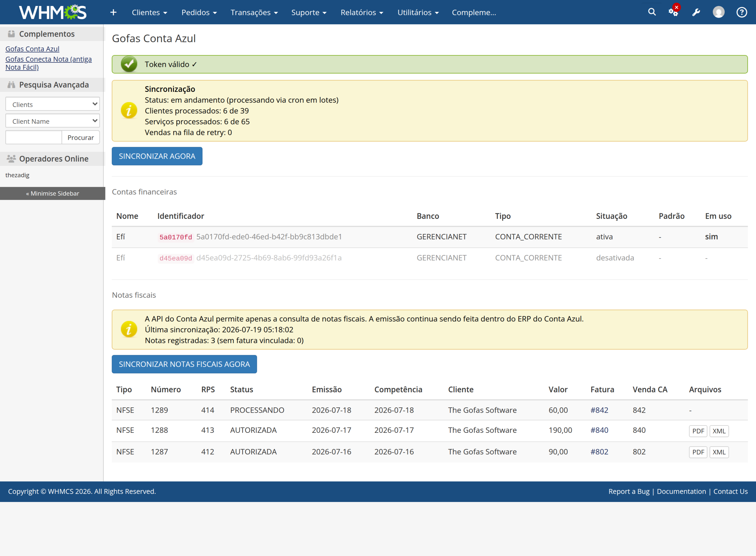
Task: Click the Operadores Online users icon
Action: (x=12, y=159)
